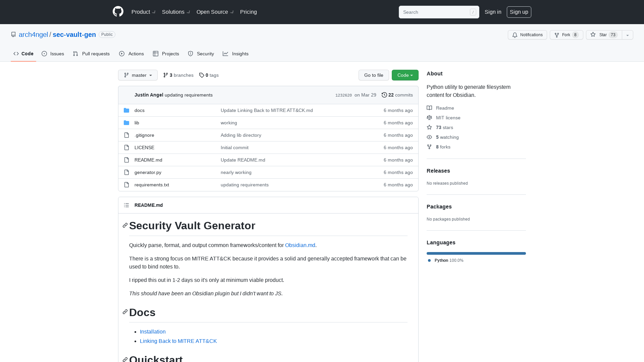The height and width of the screenshot is (362, 644).
Task: Open the 'Adding lib directory' commit message
Action: click(x=241, y=135)
